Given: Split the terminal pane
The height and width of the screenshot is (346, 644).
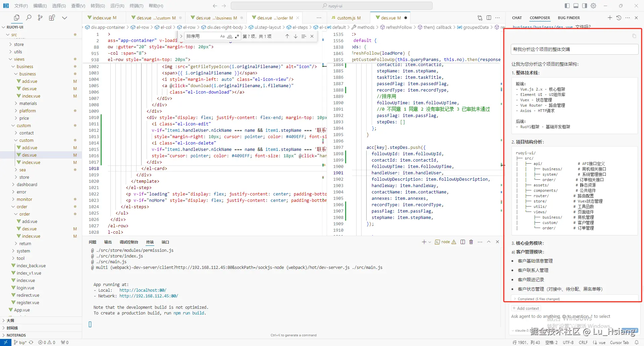Looking at the screenshot, I should pos(463,242).
